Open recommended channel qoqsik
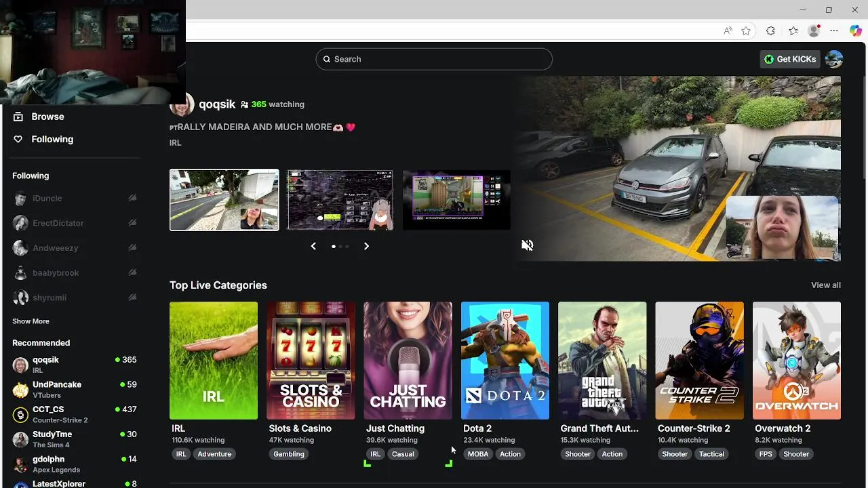This screenshot has height=488, width=868. 75,365
